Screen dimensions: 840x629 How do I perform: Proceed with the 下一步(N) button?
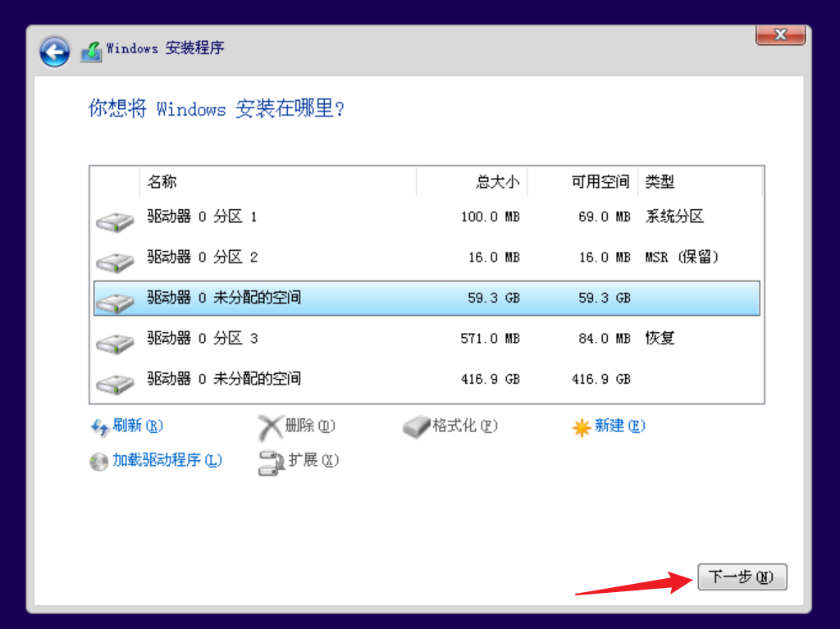coord(742,577)
